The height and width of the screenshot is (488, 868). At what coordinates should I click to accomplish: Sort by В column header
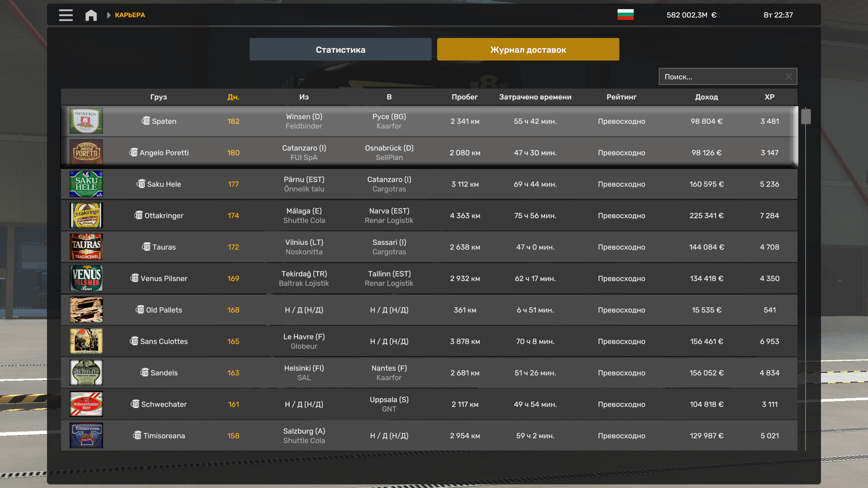click(x=389, y=97)
